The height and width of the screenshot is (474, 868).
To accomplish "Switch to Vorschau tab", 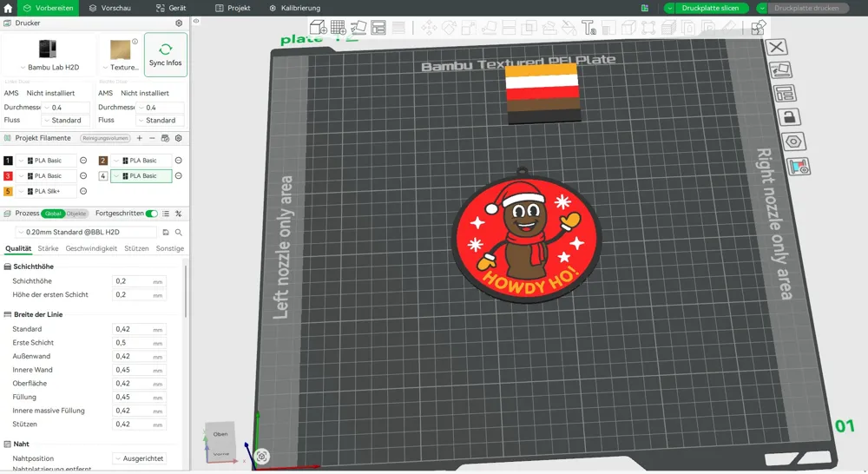I will pyautogui.click(x=109, y=8).
